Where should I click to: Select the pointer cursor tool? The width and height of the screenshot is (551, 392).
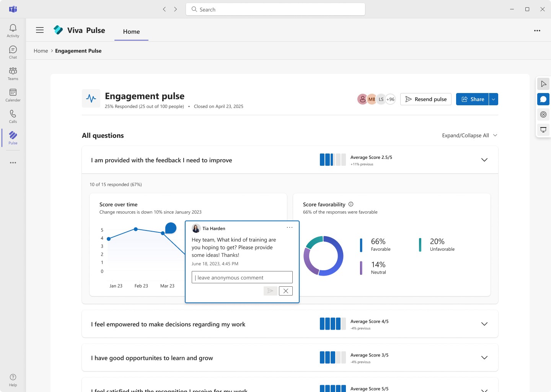(543, 84)
